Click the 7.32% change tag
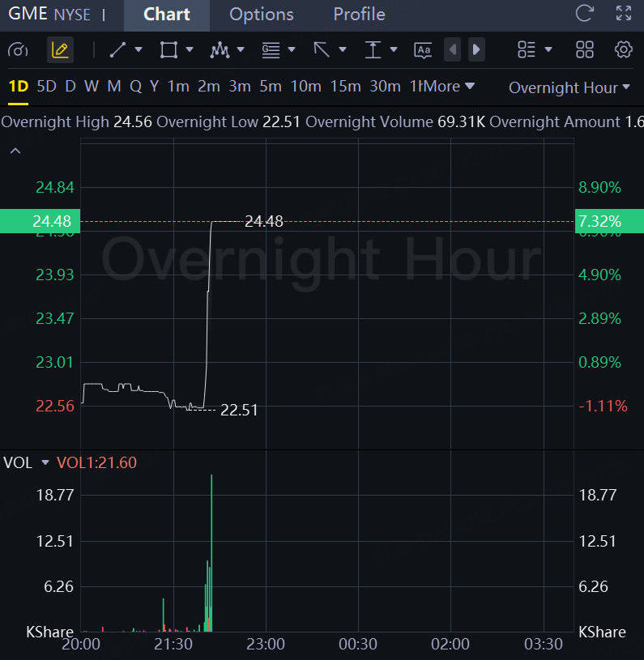This screenshot has height=660, width=644. tap(609, 221)
